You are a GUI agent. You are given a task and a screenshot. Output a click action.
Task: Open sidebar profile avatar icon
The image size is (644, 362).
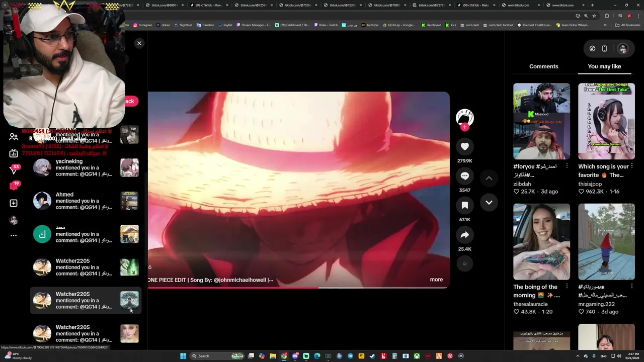point(14,220)
